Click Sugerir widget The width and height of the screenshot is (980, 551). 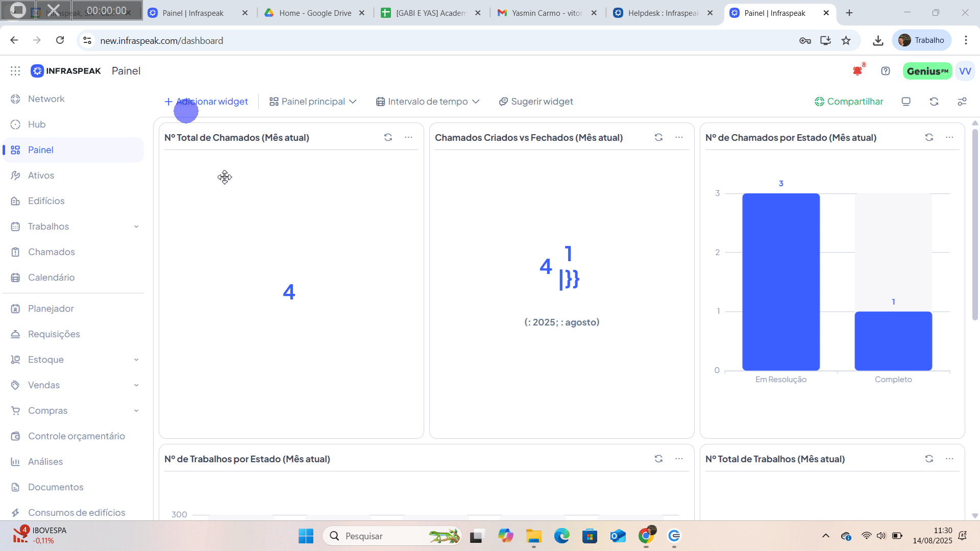(536, 102)
